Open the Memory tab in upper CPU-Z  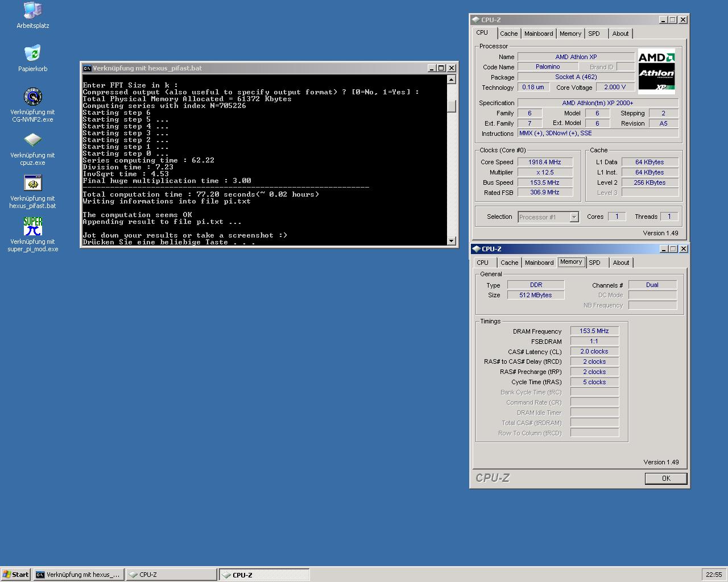point(570,34)
